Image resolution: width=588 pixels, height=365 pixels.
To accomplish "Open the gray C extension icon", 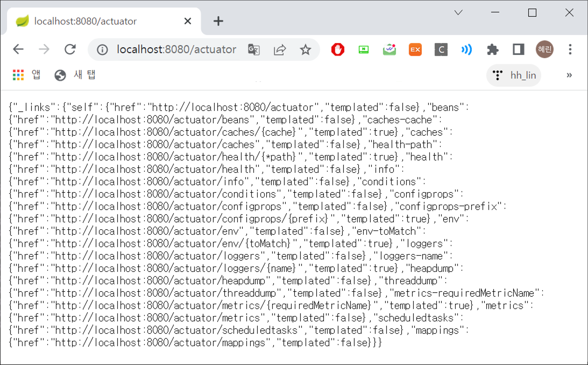I will click(x=441, y=50).
